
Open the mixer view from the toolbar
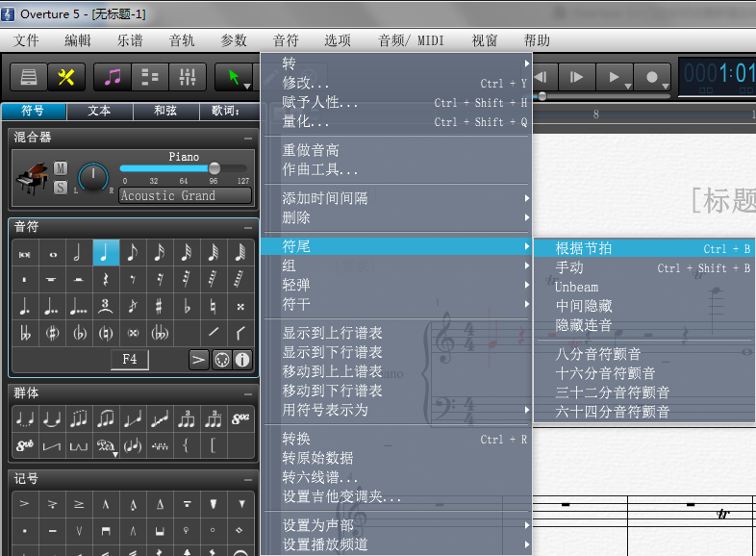(x=187, y=77)
